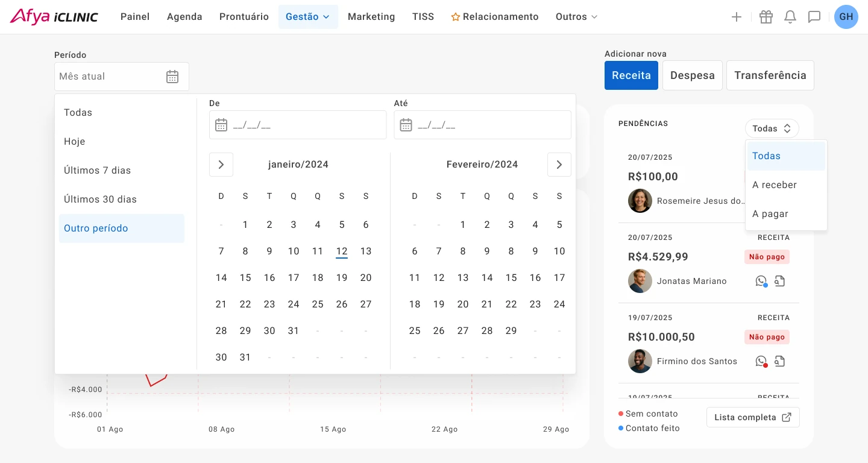Go to Prontuário tab

[x=244, y=17]
